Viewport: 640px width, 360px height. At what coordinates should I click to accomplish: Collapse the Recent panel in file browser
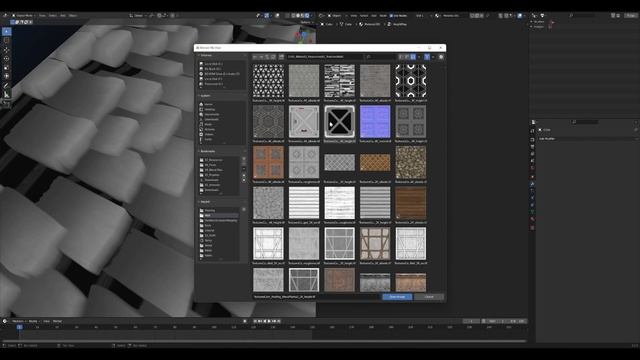click(205, 202)
